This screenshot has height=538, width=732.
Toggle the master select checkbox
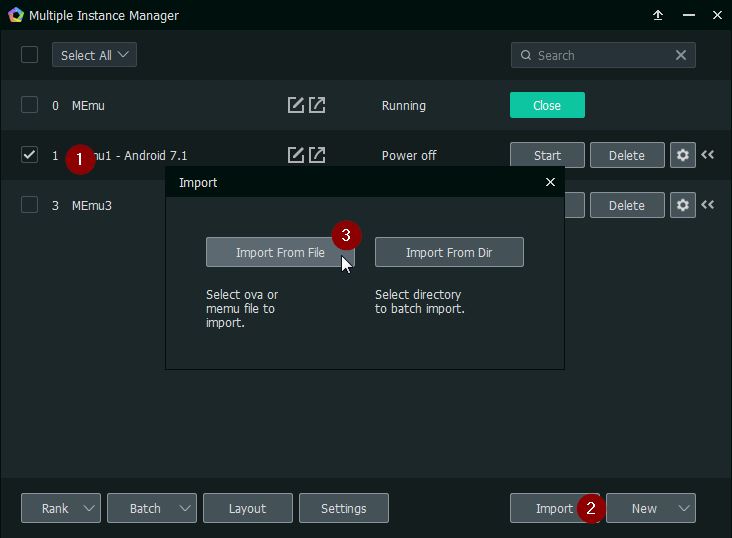coord(29,55)
